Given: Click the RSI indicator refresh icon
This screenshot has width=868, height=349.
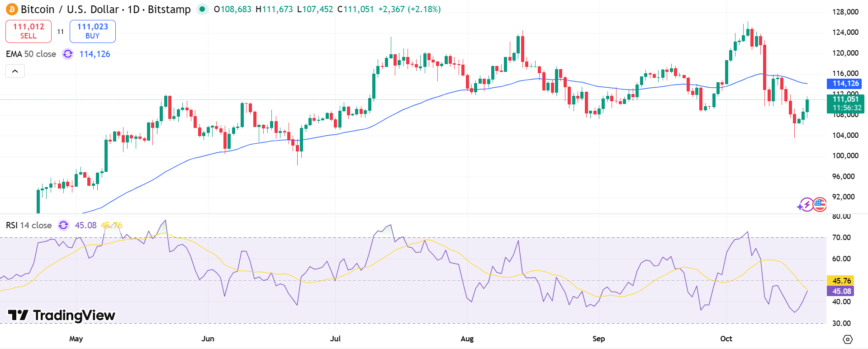Looking at the screenshot, I should tap(63, 225).
